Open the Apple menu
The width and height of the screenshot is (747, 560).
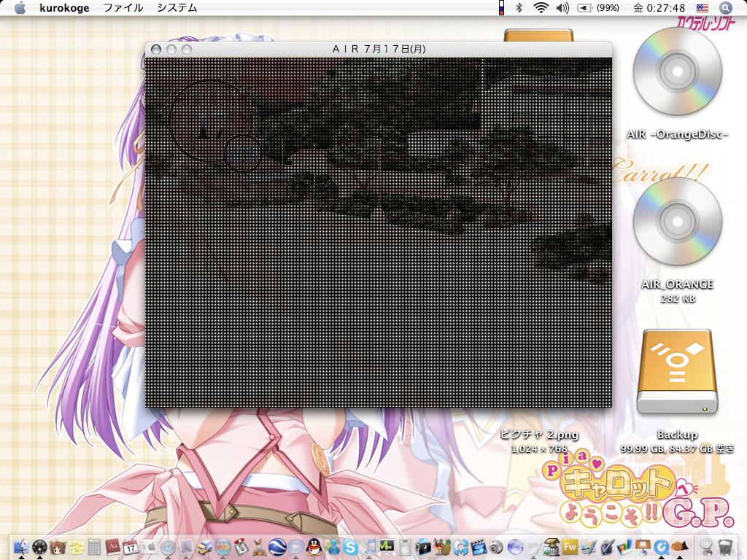(x=20, y=7)
